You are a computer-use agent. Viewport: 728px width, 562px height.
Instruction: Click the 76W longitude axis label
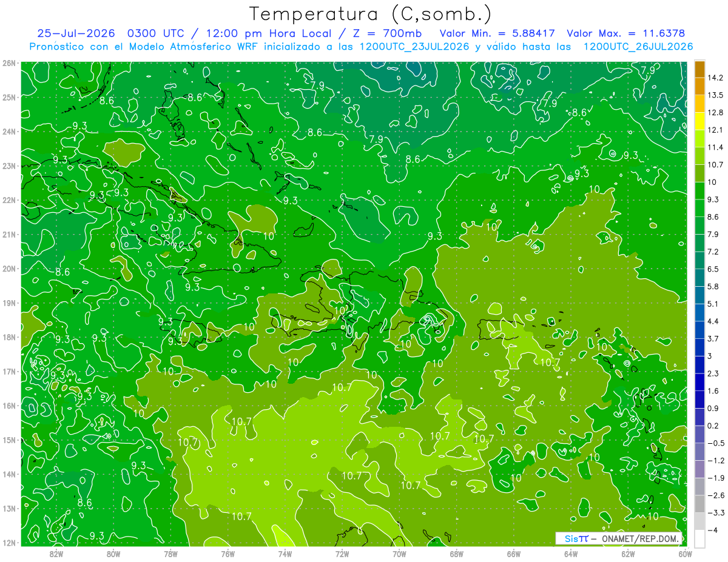point(228,554)
